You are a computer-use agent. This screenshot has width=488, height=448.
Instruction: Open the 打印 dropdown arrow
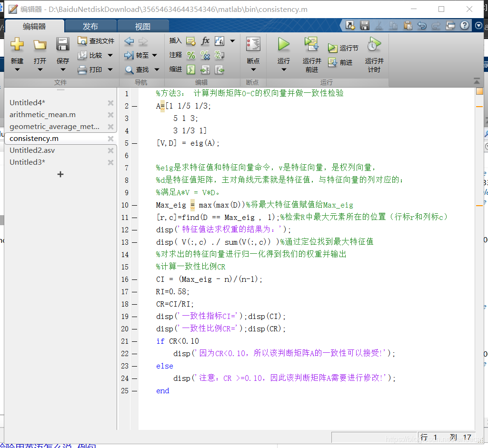110,70
